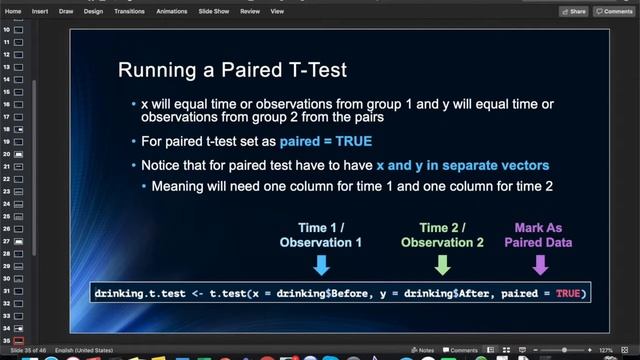Select slide 23 thumbnail
Screen dimensions: 640x360
18,191
